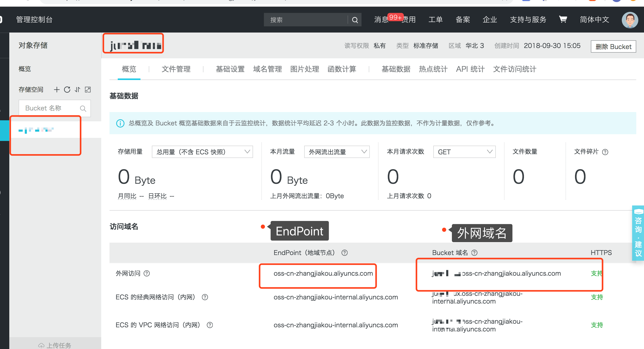The height and width of the screenshot is (349, 644).
Task: Switch to the 基础数据 tab
Action: (396, 69)
